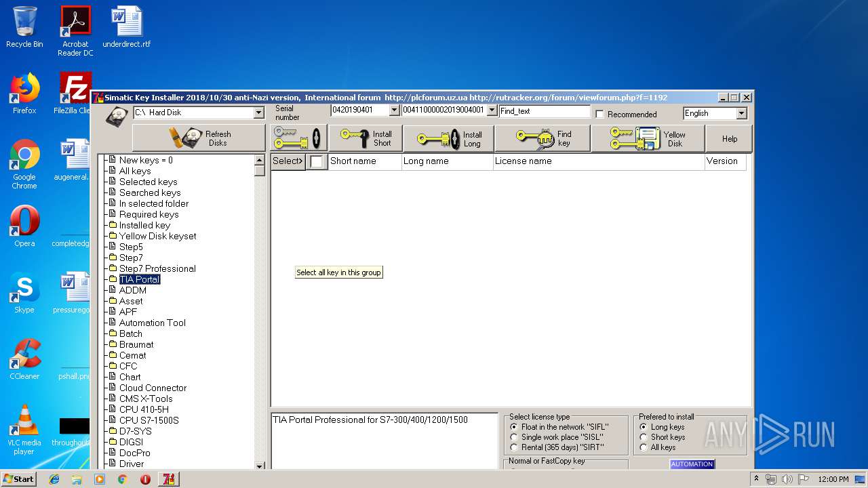Click the Asset folder icon
Screen dimensions: 868x488
pos(113,301)
